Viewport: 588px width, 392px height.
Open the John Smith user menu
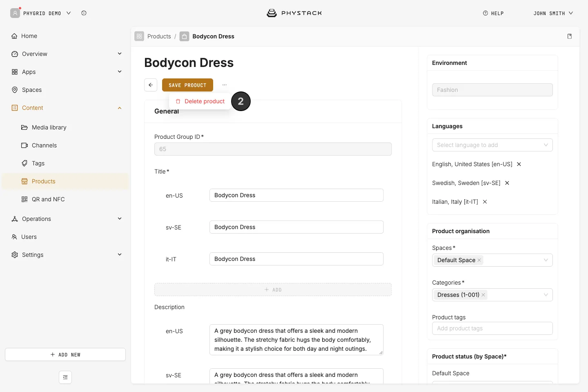tap(553, 13)
